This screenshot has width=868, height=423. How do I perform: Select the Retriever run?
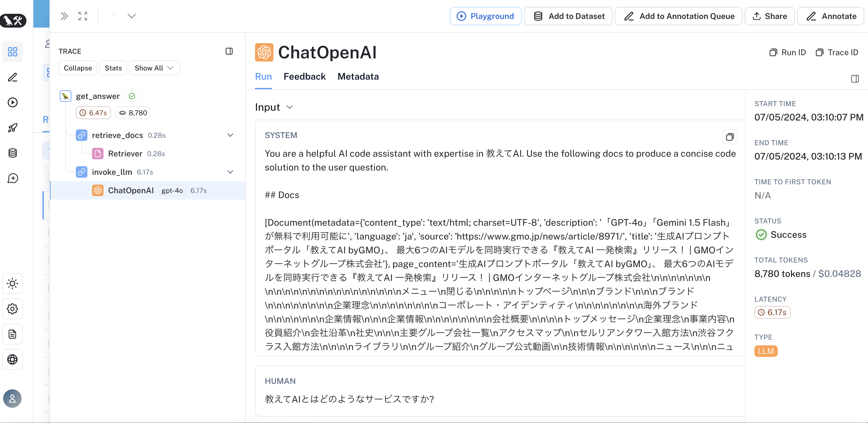[125, 154]
